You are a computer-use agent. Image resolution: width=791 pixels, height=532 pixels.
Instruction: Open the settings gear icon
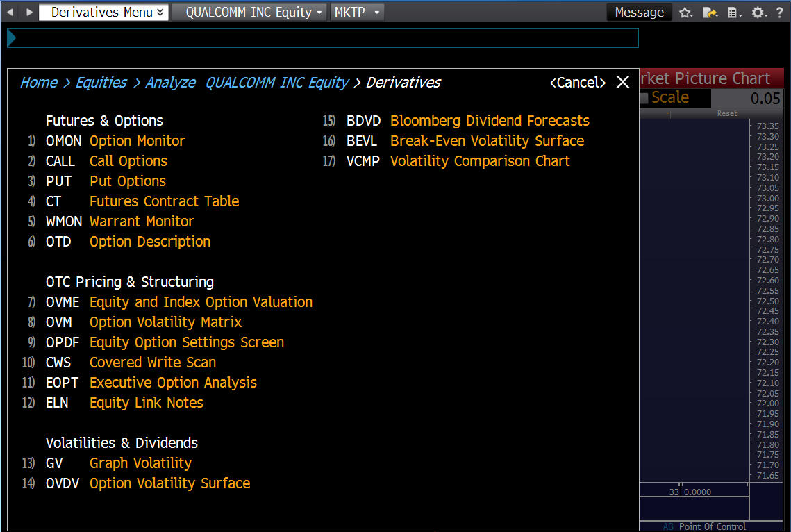coord(759,13)
